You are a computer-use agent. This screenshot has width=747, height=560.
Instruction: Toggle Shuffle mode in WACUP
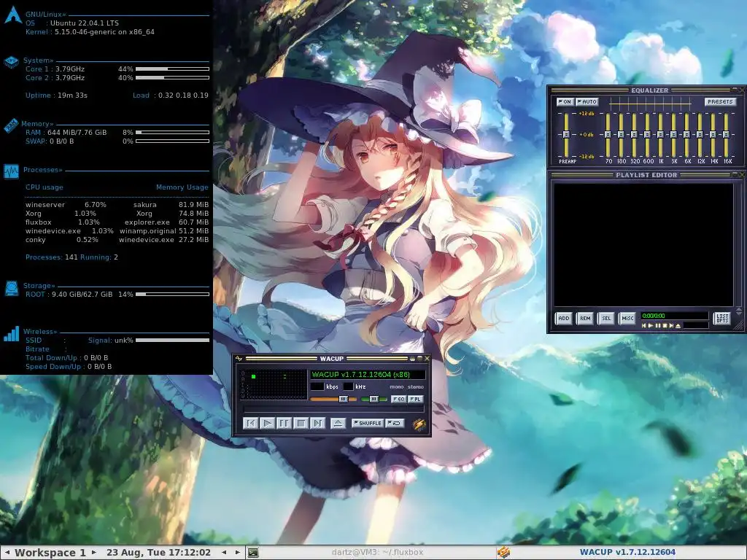[x=368, y=423]
